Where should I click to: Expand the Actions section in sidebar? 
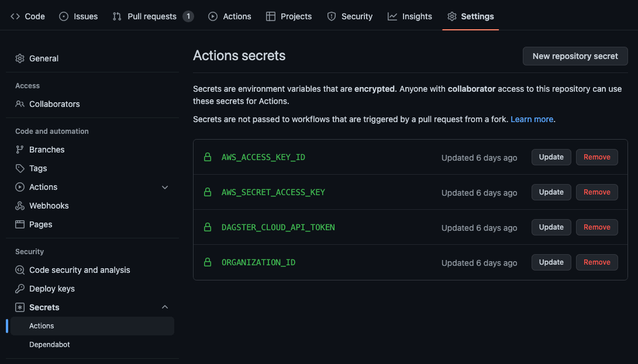(x=164, y=187)
